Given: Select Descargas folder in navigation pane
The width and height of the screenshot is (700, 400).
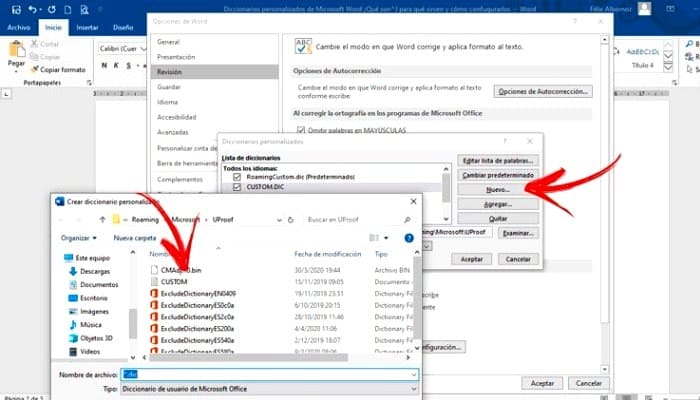Looking at the screenshot, I should point(89,271).
